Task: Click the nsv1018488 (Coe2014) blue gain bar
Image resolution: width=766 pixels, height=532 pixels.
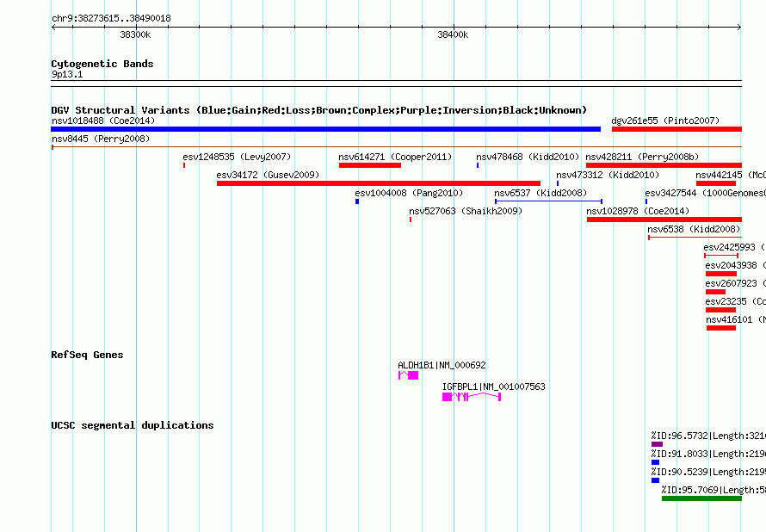Action: pyautogui.click(x=326, y=129)
